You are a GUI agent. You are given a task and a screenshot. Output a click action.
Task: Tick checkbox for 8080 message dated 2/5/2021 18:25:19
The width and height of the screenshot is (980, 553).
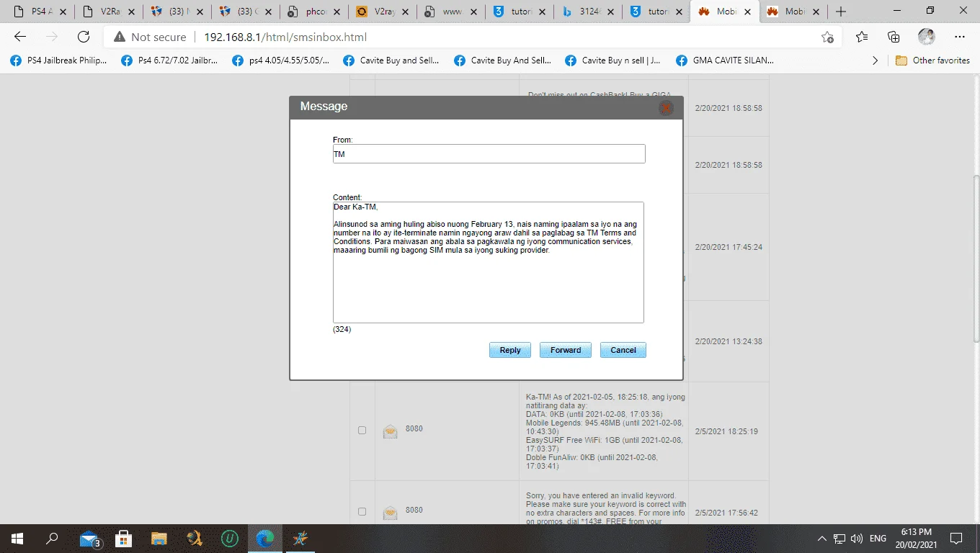coord(362,431)
